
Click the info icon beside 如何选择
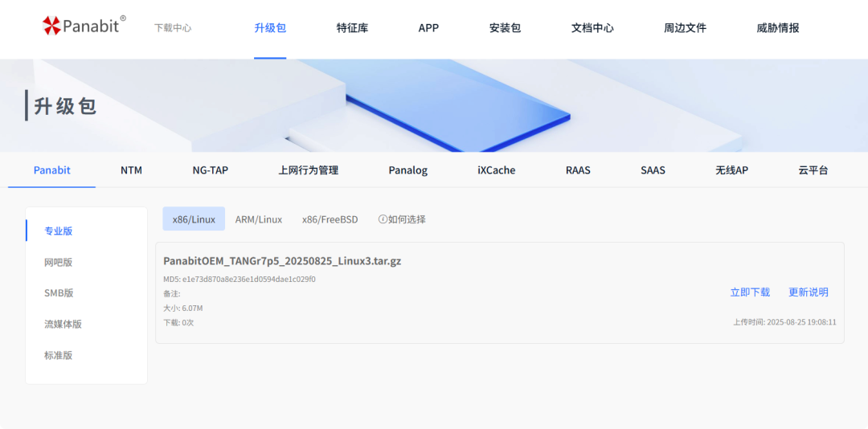coord(383,219)
